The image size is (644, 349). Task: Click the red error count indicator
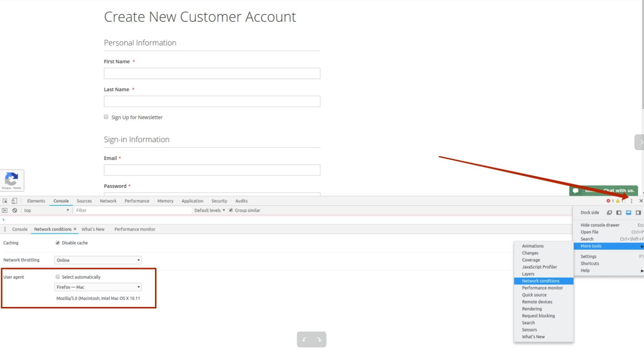(x=610, y=201)
